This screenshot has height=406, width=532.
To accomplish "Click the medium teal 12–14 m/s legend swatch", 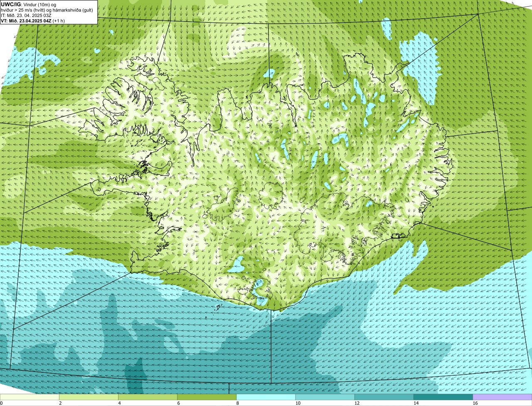I will pos(384,397).
